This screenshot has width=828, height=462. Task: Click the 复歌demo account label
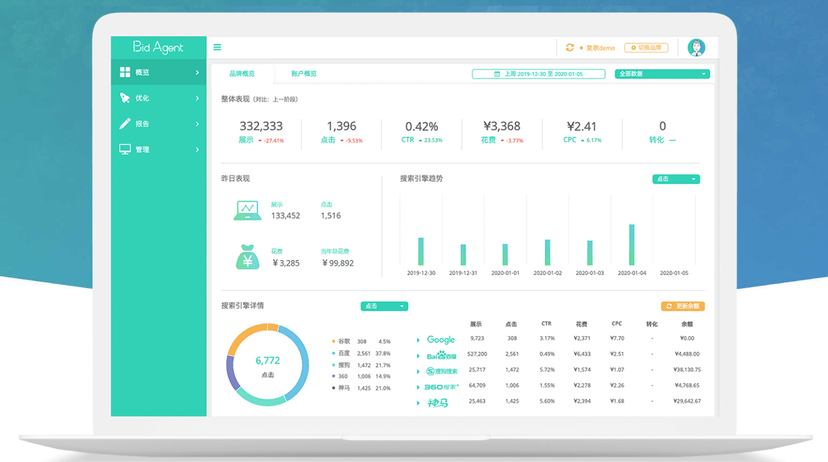click(600, 48)
